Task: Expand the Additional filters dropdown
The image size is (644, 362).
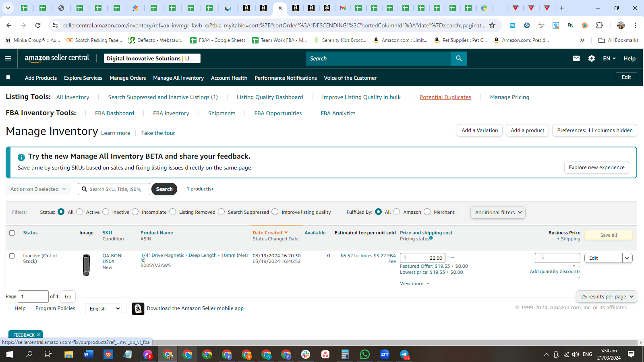Action: point(498,212)
